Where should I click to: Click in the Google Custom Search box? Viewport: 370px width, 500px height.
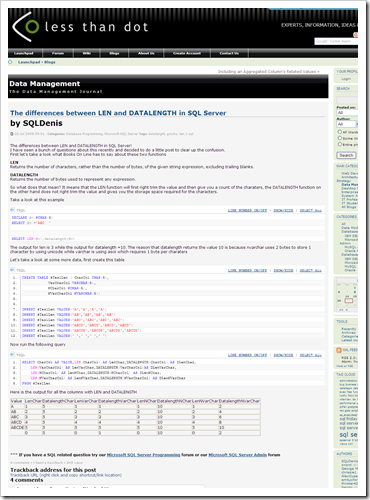click(336, 41)
